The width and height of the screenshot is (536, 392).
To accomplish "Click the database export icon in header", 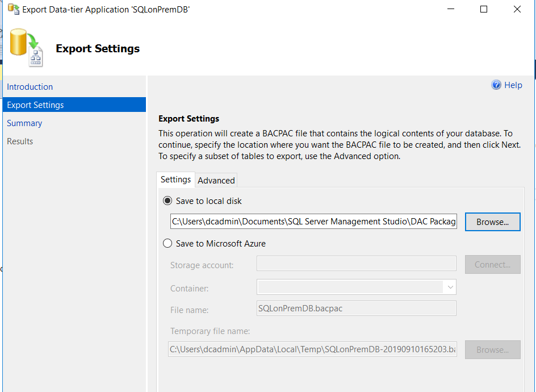I will (26, 49).
